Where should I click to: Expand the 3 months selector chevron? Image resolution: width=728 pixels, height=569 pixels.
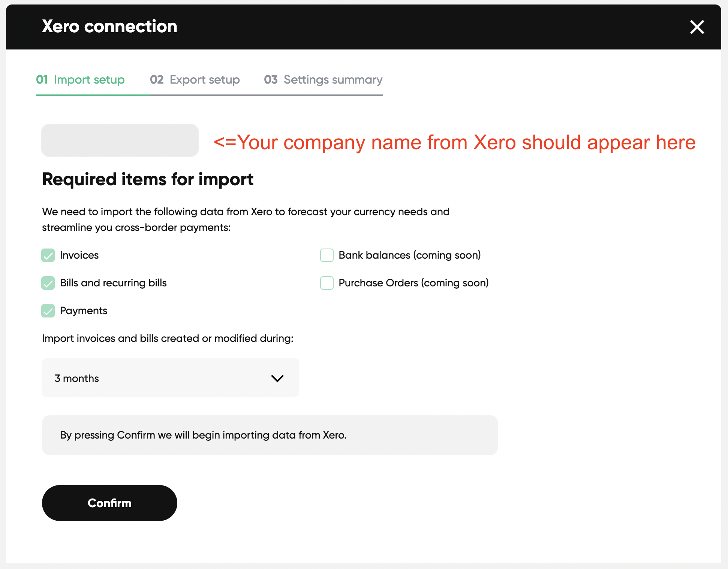coord(277,378)
